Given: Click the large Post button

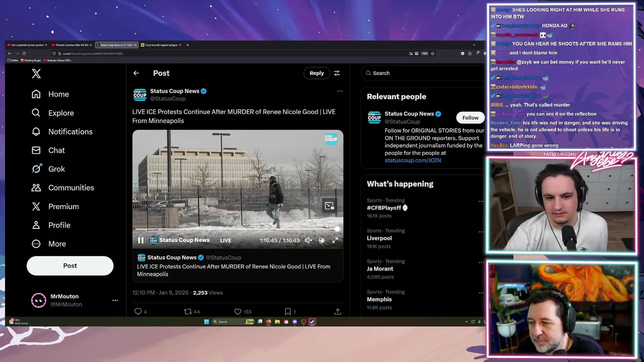Looking at the screenshot, I should click(x=70, y=265).
